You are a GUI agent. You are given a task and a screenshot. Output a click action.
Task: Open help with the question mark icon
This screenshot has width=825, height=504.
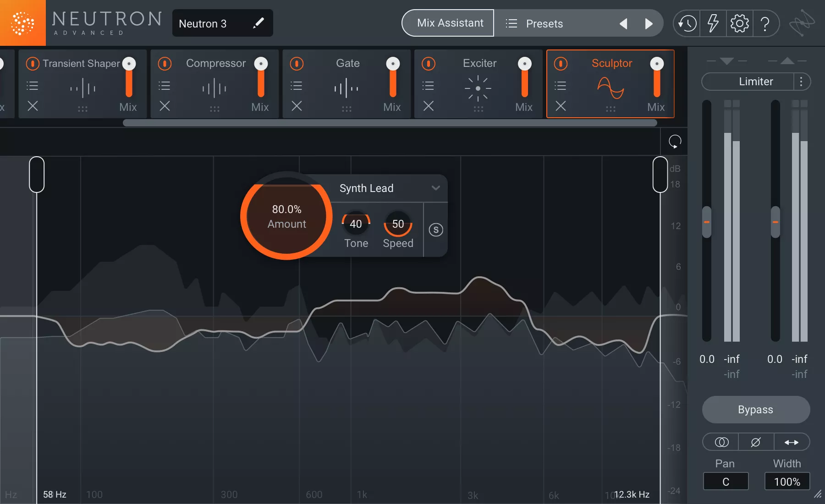766,23
